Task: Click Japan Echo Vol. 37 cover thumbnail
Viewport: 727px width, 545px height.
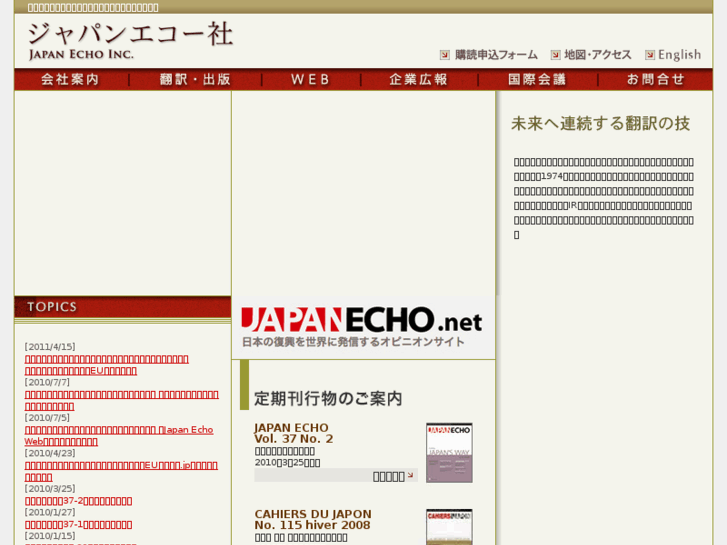Action: (x=449, y=452)
